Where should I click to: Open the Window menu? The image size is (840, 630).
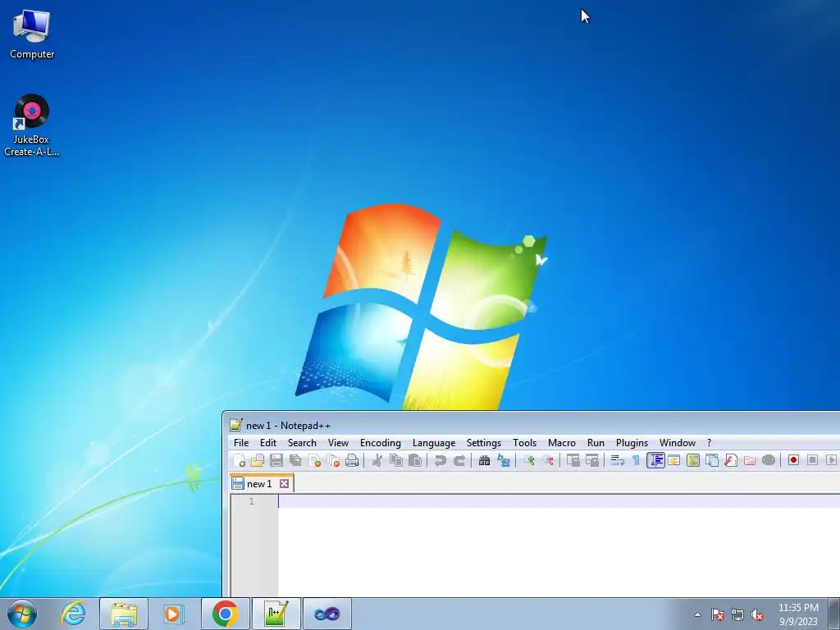tap(677, 443)
